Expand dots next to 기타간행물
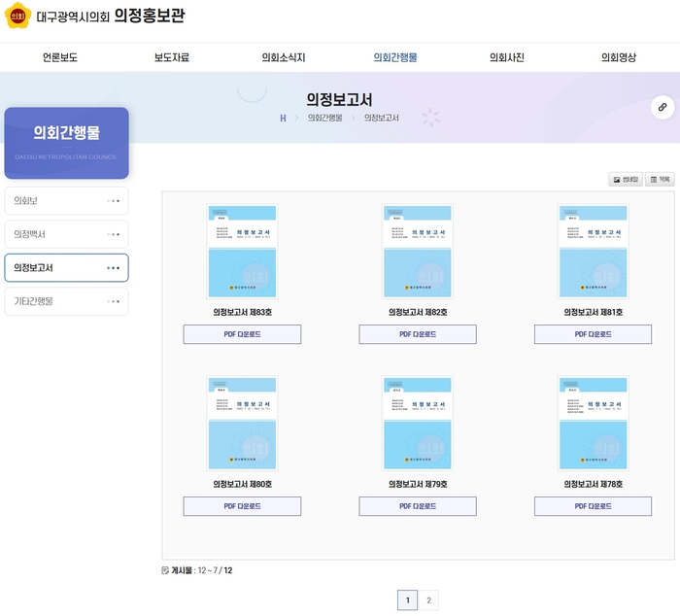 pos(114,301)
